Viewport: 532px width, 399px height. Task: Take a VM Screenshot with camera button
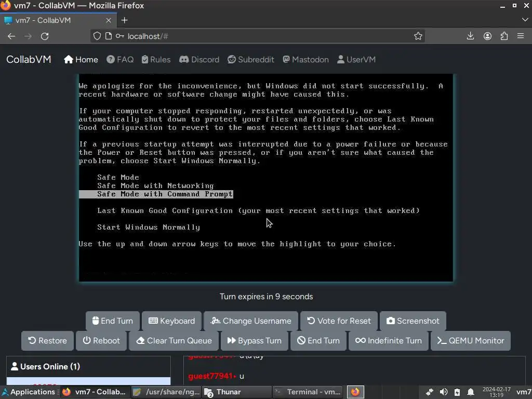tap(413, 321)
